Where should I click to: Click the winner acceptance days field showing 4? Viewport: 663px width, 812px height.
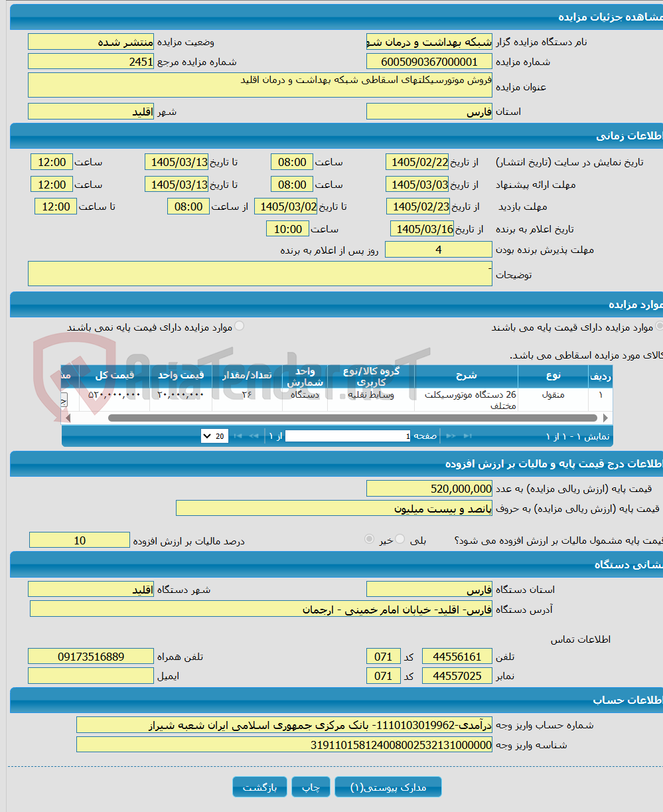click(439, 250)
